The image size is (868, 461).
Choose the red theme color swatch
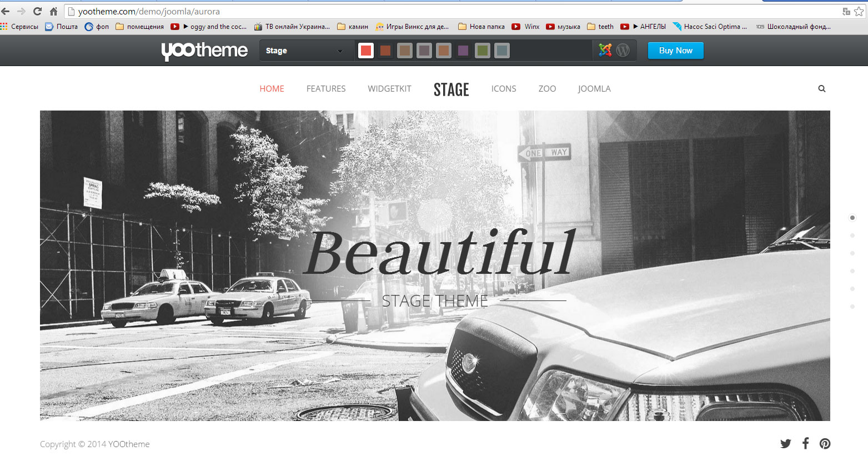tap(366, 51)
